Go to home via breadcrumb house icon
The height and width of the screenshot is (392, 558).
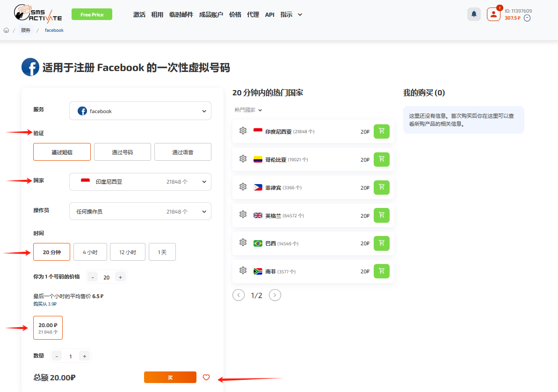pyautogui.click(x=6, y=30)
